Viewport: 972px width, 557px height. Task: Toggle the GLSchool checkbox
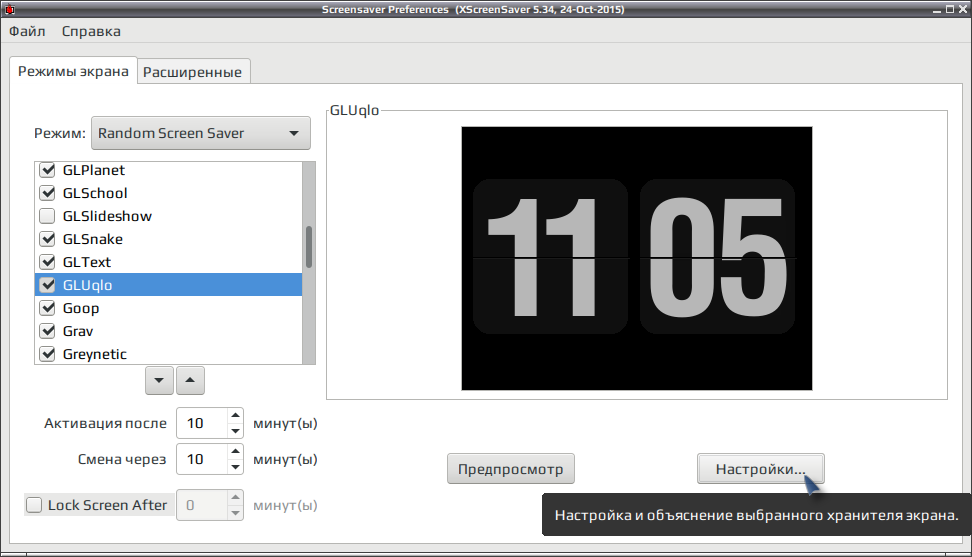coord(47,193)
